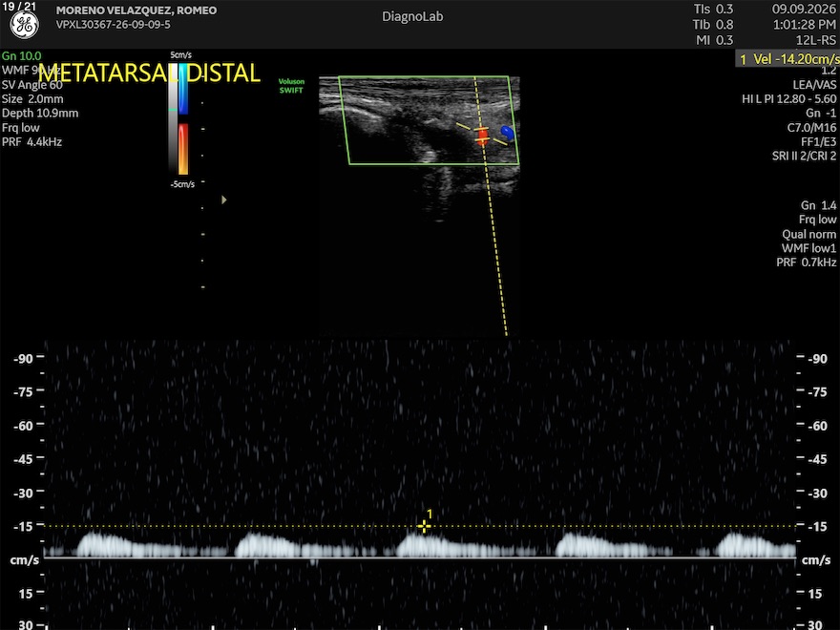Image resolution: width=840 pixels, height=630 pixels.
Task: Click the small depth focus triangle marker
Action: [x=224, y=199]
